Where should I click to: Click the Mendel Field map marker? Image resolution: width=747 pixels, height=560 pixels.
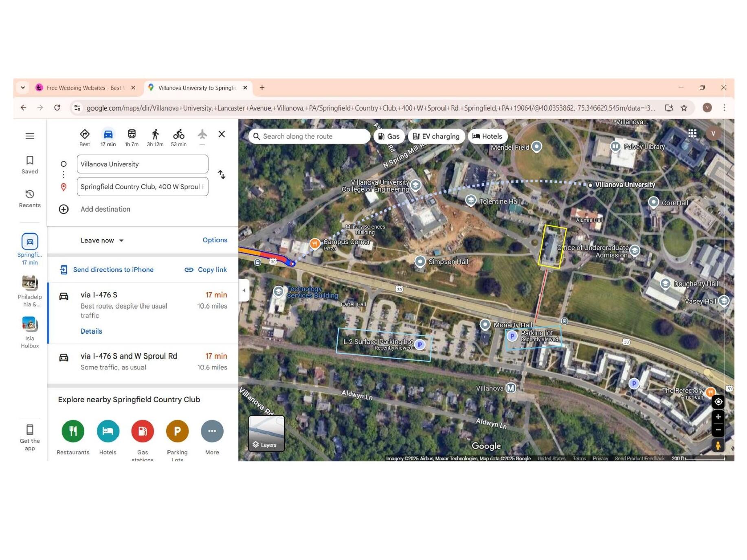tap(537, 147)
